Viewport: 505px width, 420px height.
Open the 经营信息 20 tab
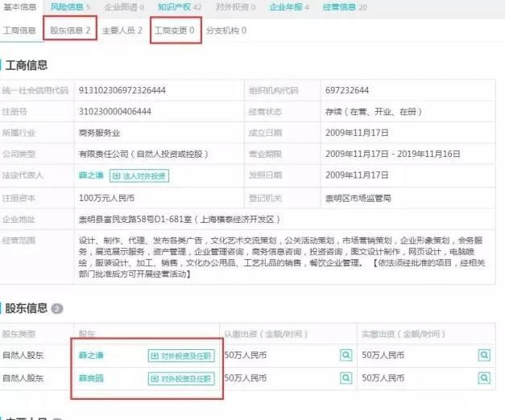345,6
